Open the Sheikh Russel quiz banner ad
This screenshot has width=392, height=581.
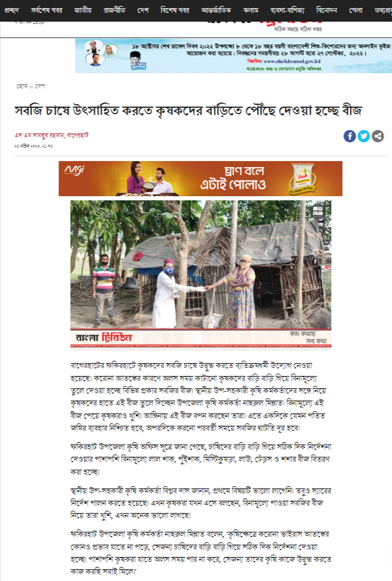click(233, 56)
